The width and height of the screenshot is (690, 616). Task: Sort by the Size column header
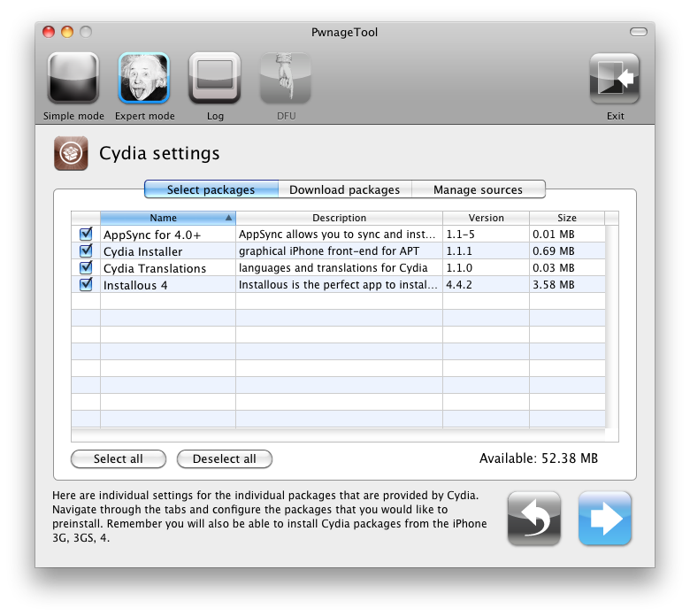(x=567, y=218)
